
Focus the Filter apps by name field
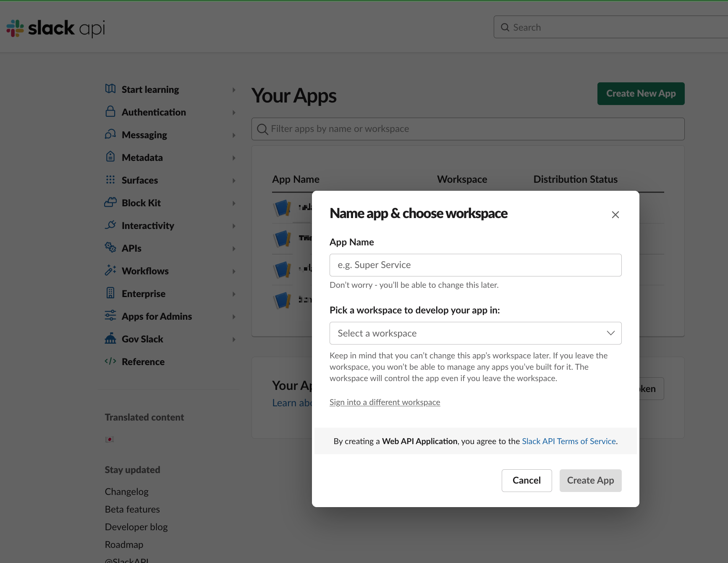pos(468,129)
